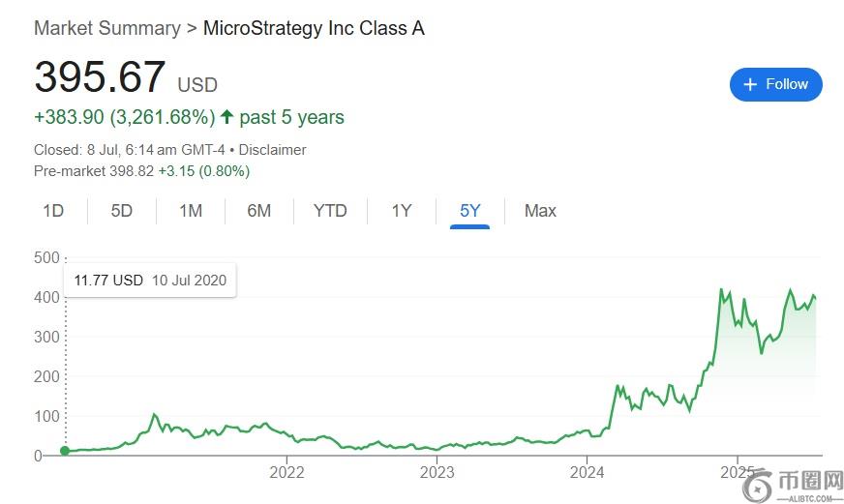
Task: Switch to the 5D range tab
Action: point(121,211)
